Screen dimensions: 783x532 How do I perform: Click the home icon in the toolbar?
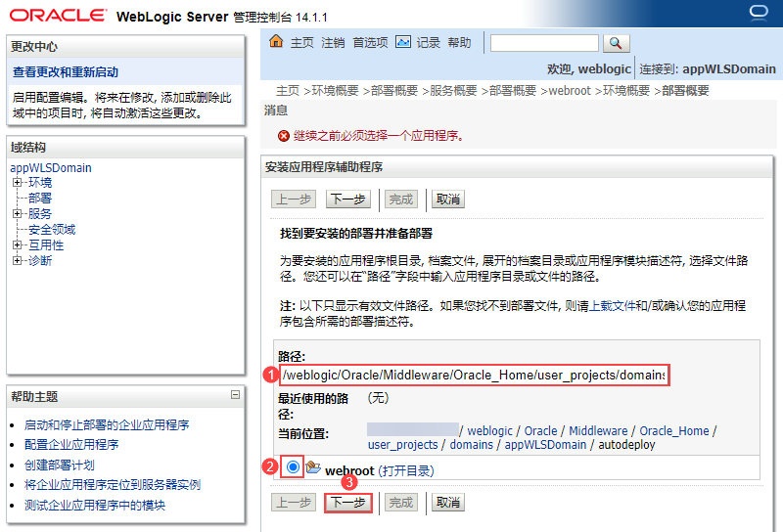tap(276, 41)
